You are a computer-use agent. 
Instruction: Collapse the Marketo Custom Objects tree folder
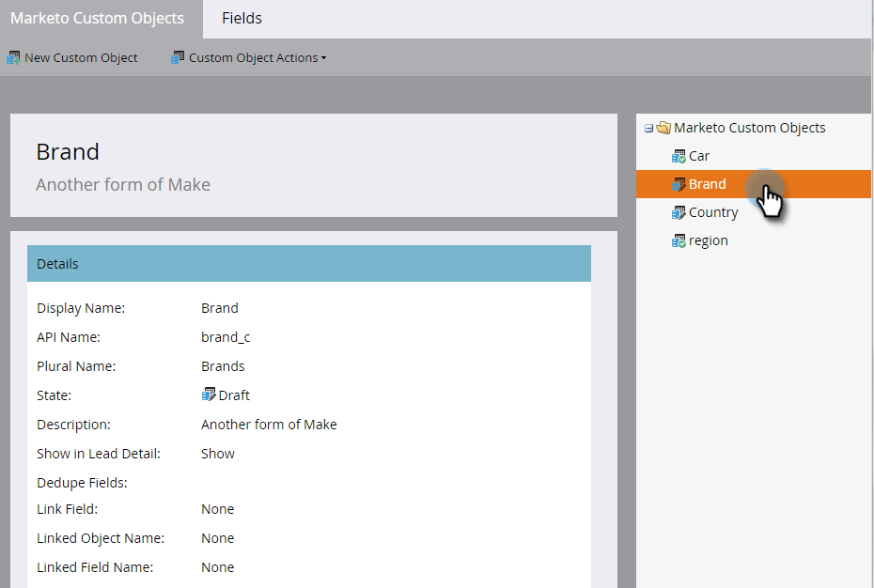(648, 128)
